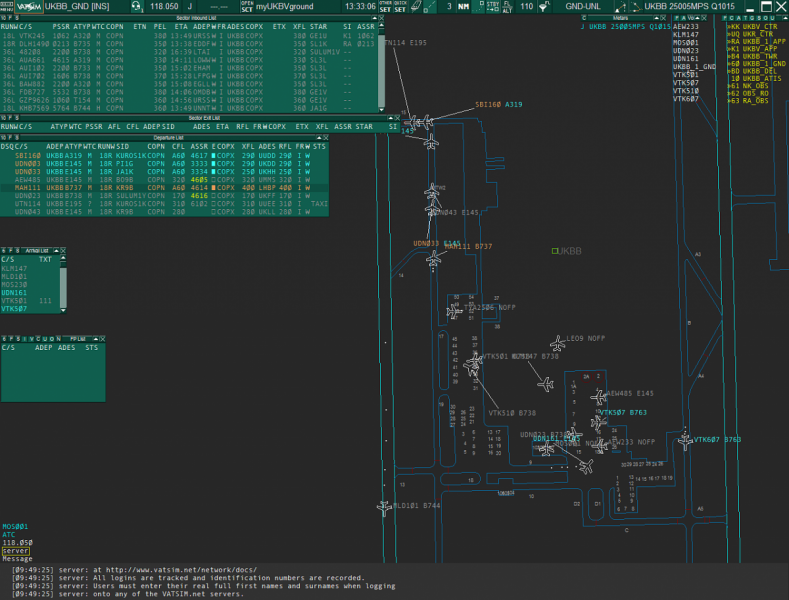Close the Departure List panel
Image resolution: width=789 pixels, height=600 pixels.
[326, 137]
